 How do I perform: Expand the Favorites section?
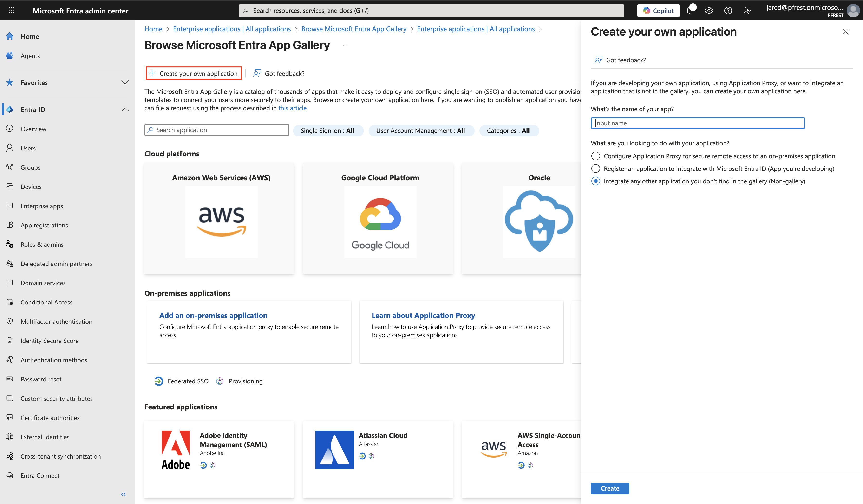(x=125, y=83)
